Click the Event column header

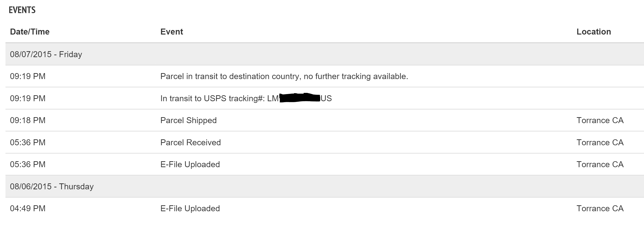pos(171,32)
